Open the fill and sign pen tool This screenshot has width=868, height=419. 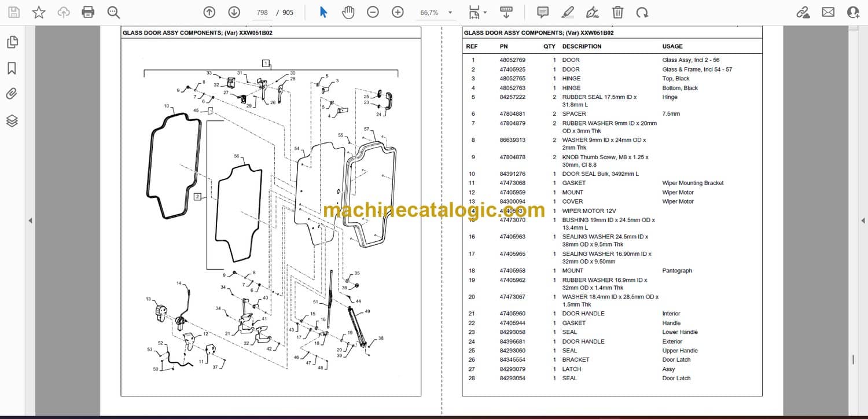pyautogui.click(x=592, y=12)
